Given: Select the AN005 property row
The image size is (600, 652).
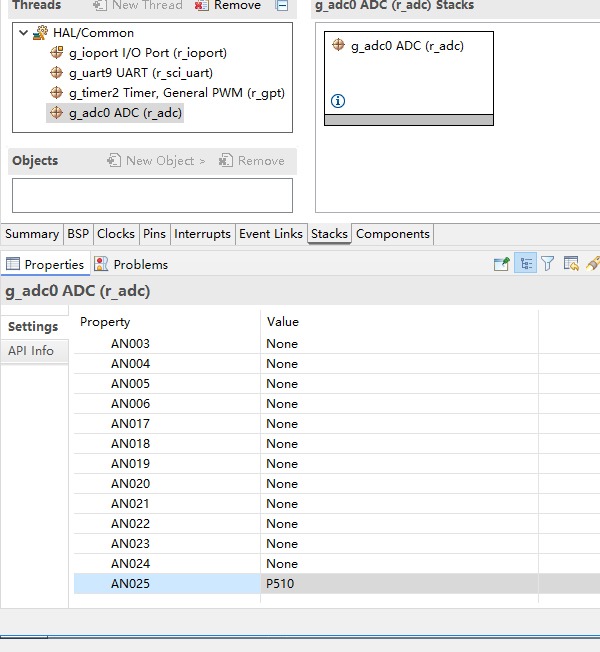Looking at the screenshot, I should tap(337, 383).
